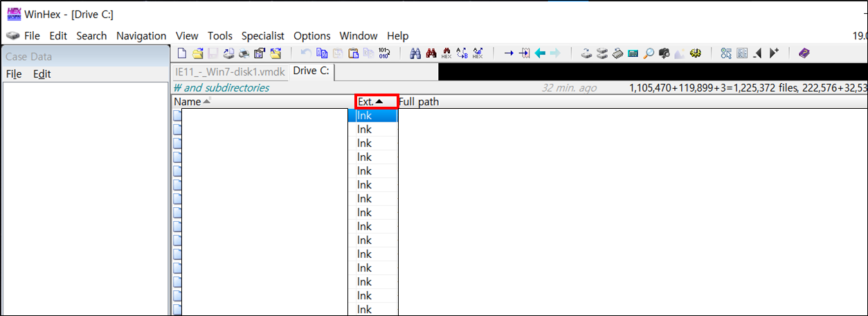Click the Copy block icon

[322, 53]
